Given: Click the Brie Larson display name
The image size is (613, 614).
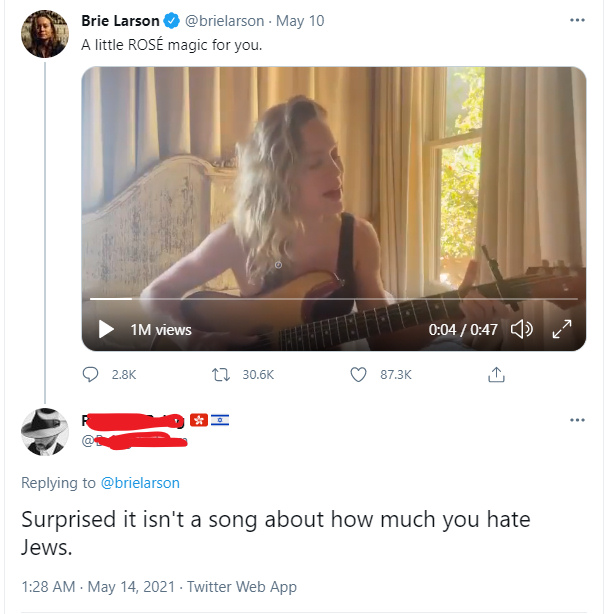Looking at the screenshot, I should click(120, 21).
